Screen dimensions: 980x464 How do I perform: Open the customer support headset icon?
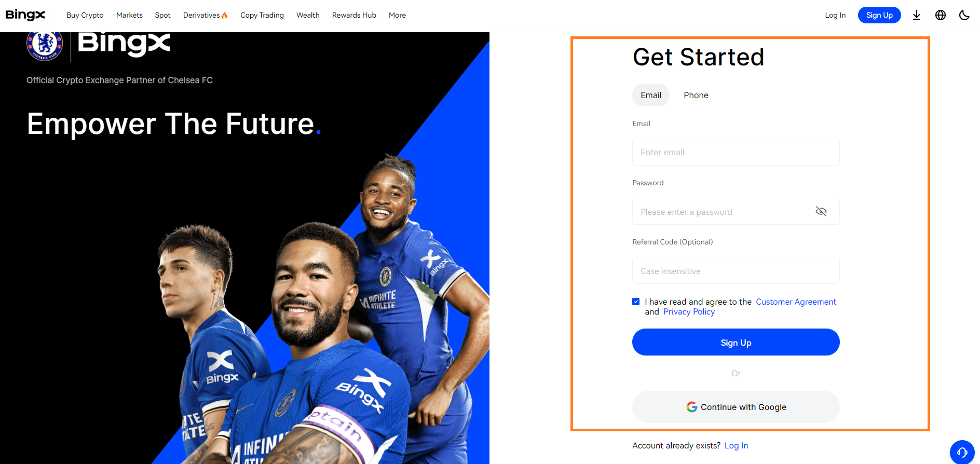pyautogui.click(x=962, y=452)
